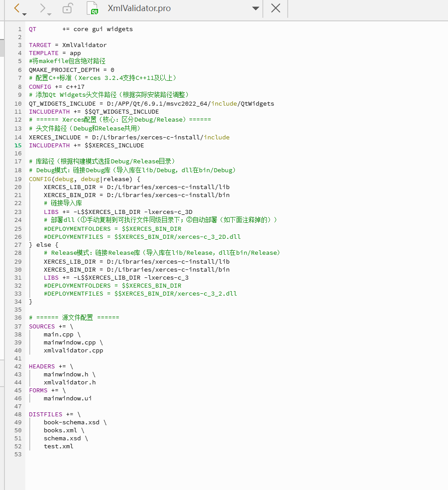The image size is (448, 490).
Task: Click 'INCLUDEPATH += $$XERCES_INCLUDE' line
Action: (x=86, y=145)
